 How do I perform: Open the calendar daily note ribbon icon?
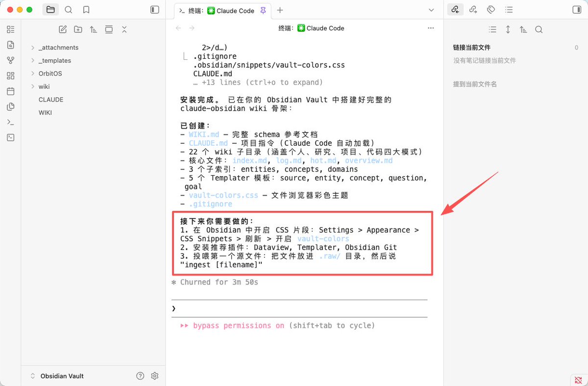pyautogui.click(x=11, y=91)
